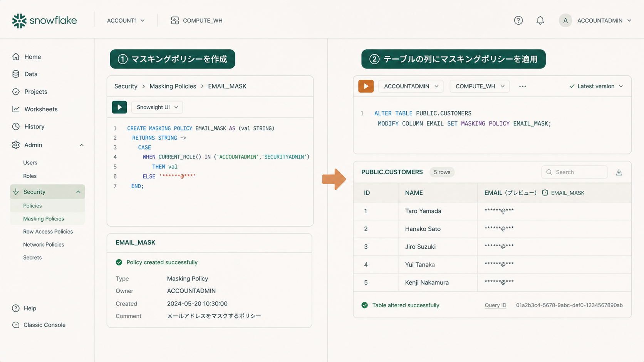
Task: Click EMAIL_MASK breadcrumb
Action: [227, 86]
